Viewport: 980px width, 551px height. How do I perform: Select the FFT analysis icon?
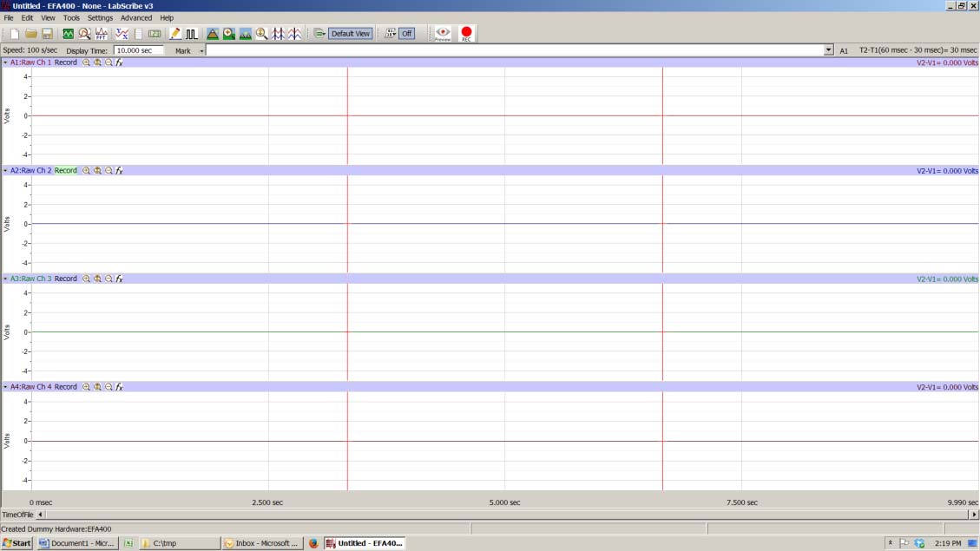click(x=100, y=33)
